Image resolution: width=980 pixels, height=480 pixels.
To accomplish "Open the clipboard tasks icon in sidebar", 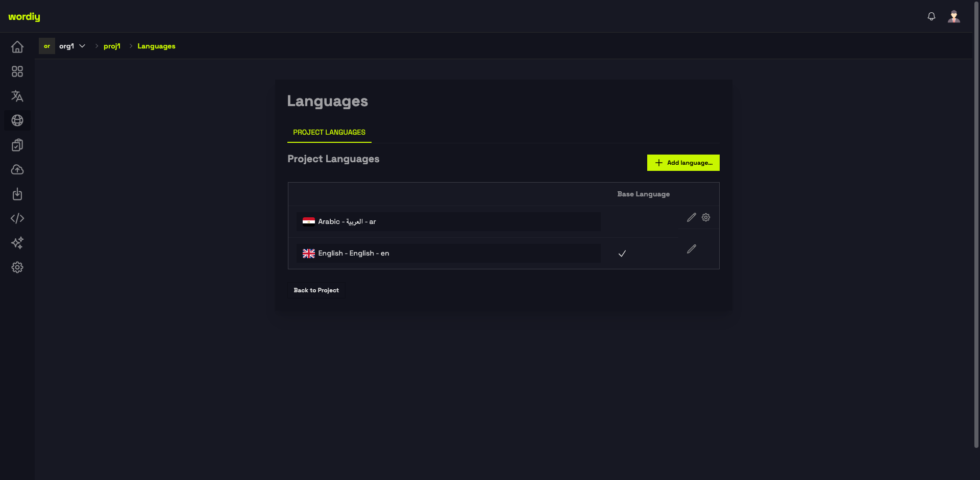I will [x=17, y=145].
